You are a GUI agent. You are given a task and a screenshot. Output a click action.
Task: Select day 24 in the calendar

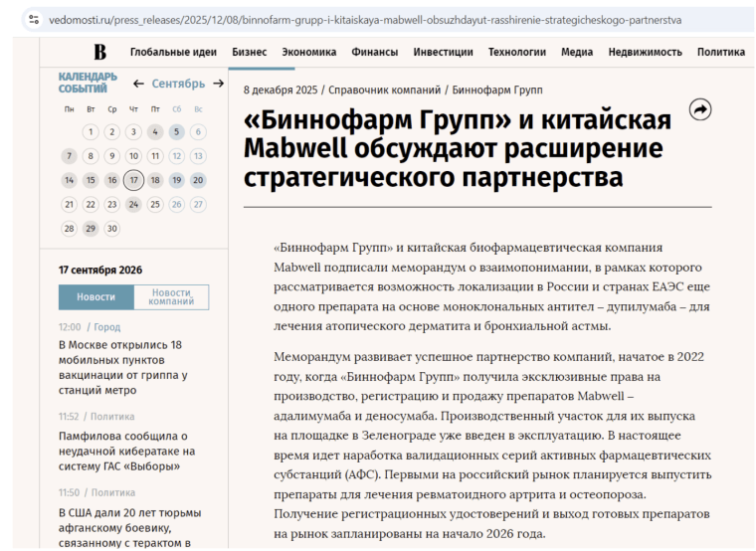point(133,205)
